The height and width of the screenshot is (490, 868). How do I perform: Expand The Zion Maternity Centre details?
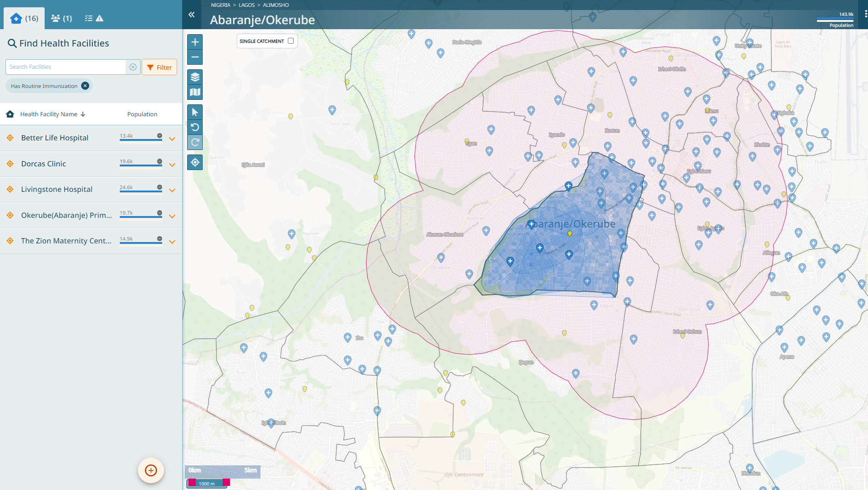172,242
